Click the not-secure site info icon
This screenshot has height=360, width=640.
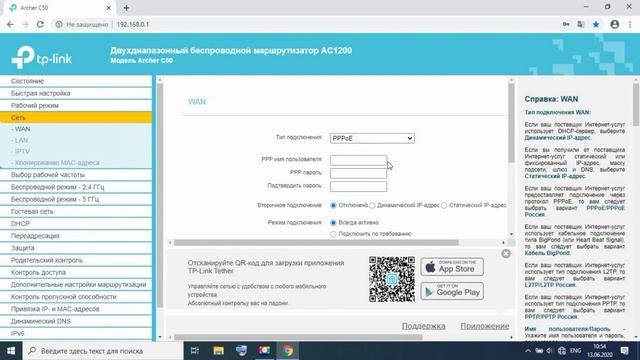click(x=59, y=24)
